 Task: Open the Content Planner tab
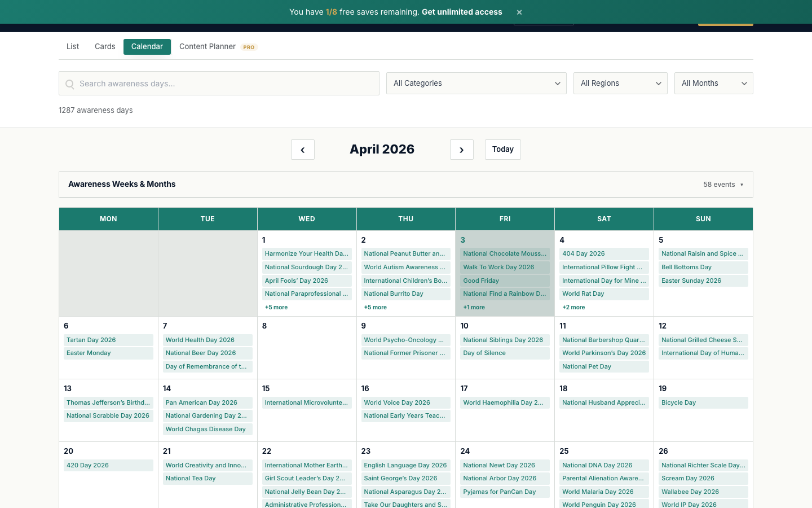208,46
